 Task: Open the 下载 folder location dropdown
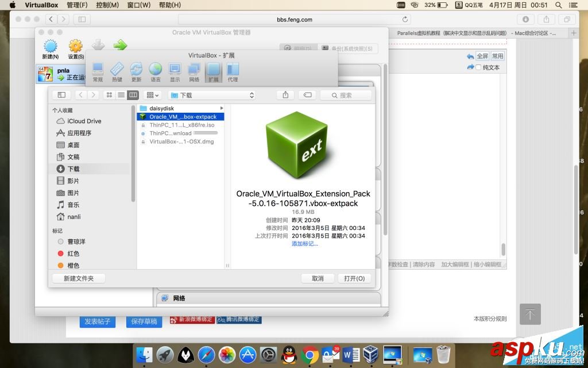pyautogui.click(x=212, y=95)
